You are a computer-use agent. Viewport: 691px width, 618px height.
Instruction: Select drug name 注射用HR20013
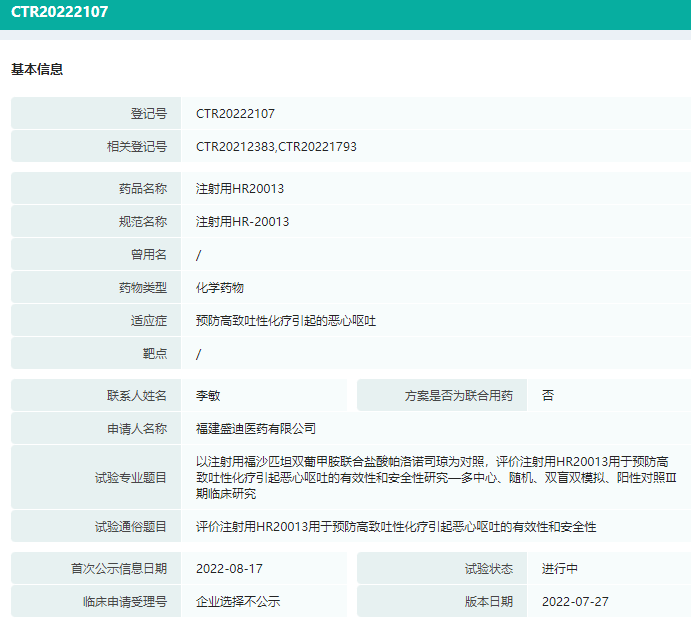pyautogui.click(x=240, y=189)
